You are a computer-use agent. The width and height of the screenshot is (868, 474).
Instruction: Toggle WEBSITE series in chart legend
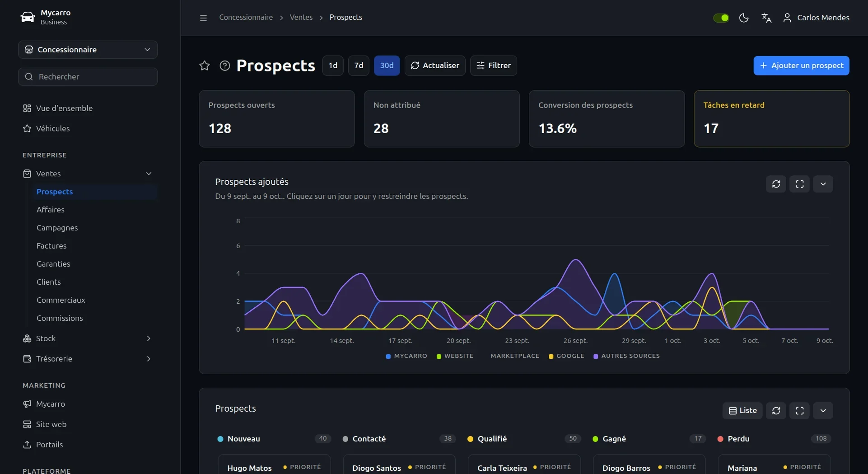point(455,356)
